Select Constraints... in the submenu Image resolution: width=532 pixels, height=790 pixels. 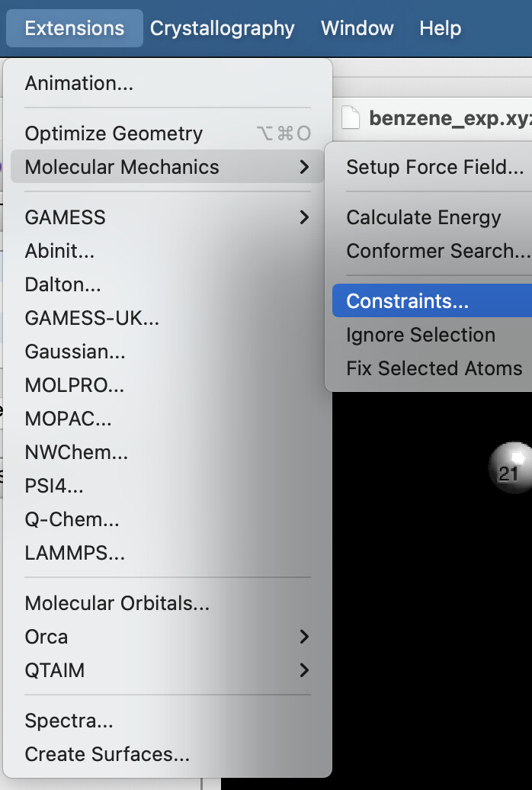407,301
